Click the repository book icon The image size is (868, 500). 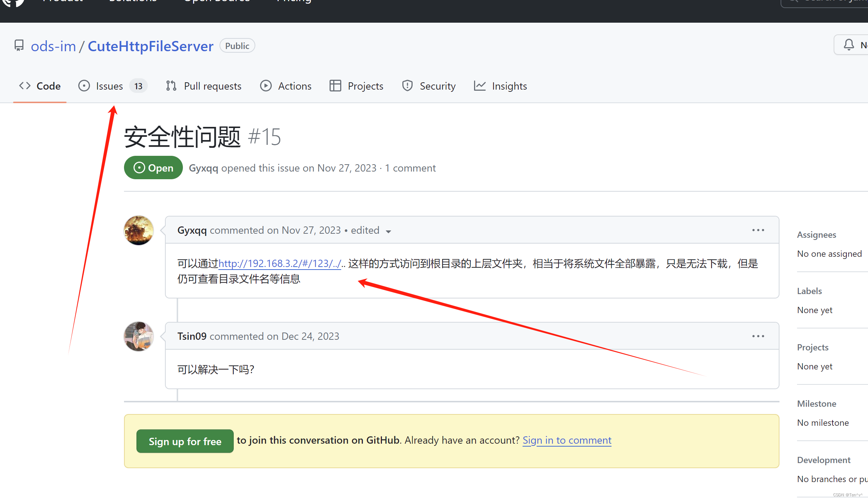click(19, 45)
